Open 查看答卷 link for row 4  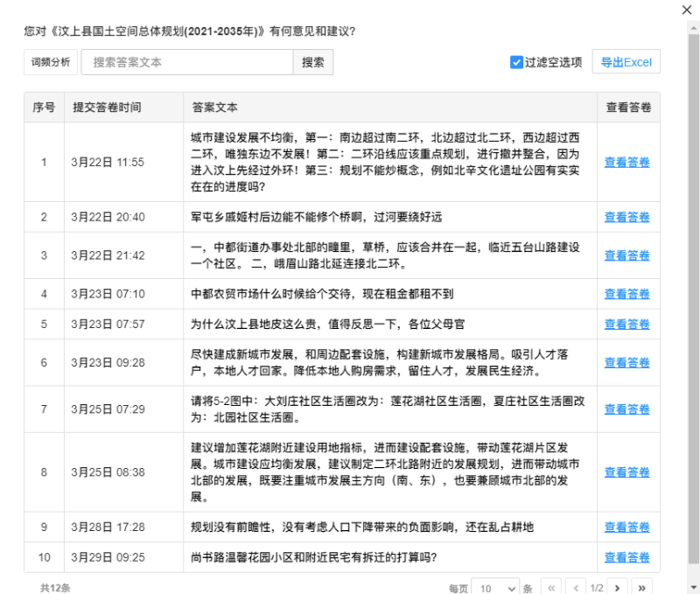(x=626, y=294)
